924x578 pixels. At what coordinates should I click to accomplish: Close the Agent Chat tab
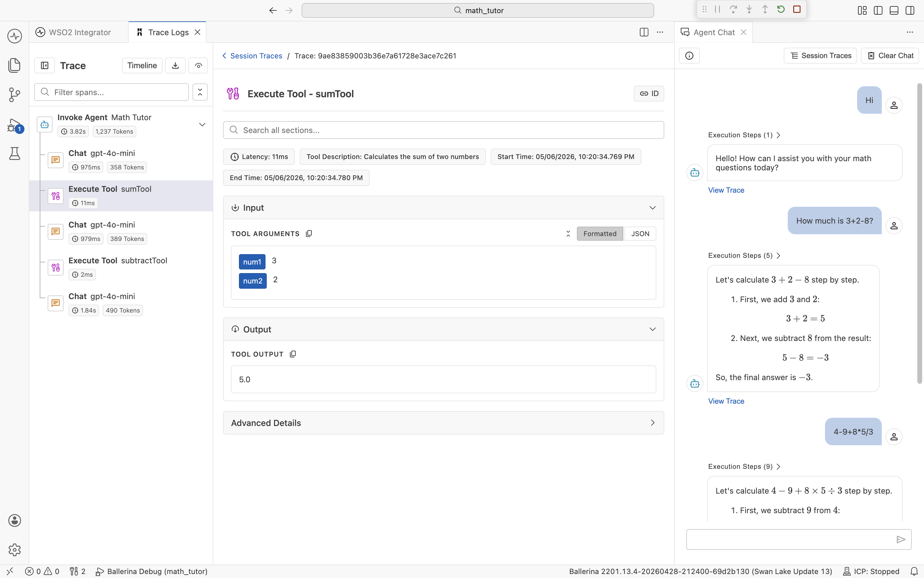click(743, 32)
